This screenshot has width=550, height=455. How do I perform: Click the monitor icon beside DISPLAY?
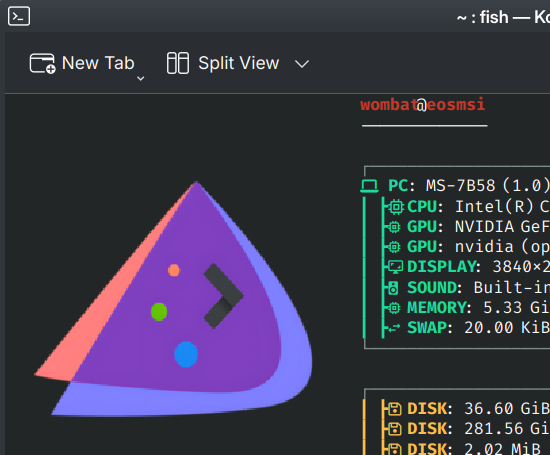(x=396, y=267)
